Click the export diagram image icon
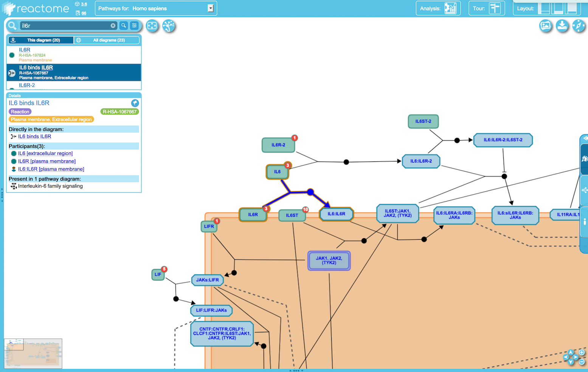588x372 pixels. click(x=546, y=26)
